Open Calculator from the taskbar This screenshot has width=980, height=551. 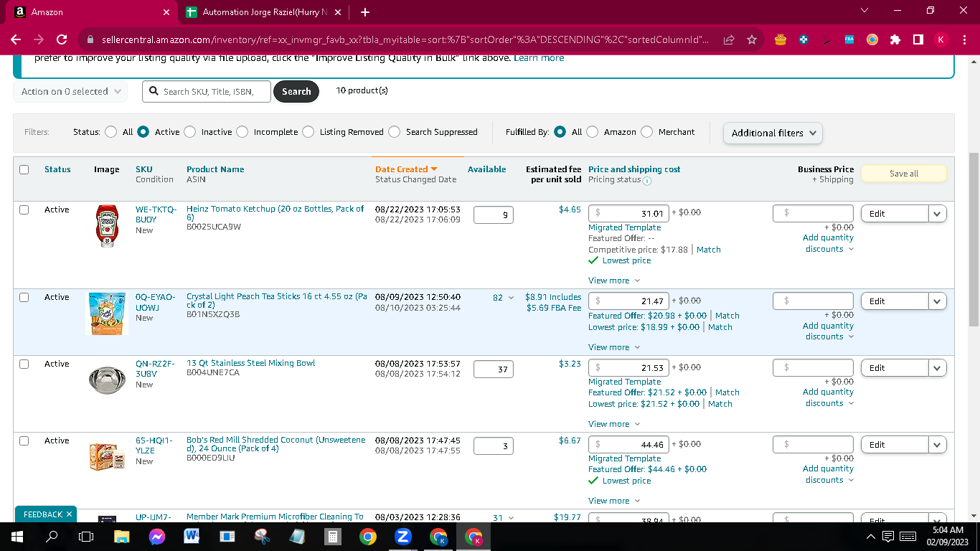(x=332, y=536)
